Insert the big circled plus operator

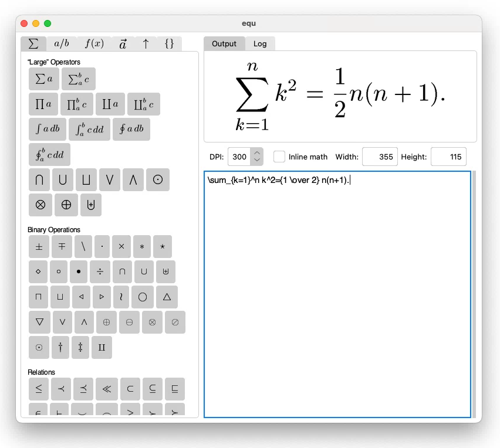tap(66, 205)
